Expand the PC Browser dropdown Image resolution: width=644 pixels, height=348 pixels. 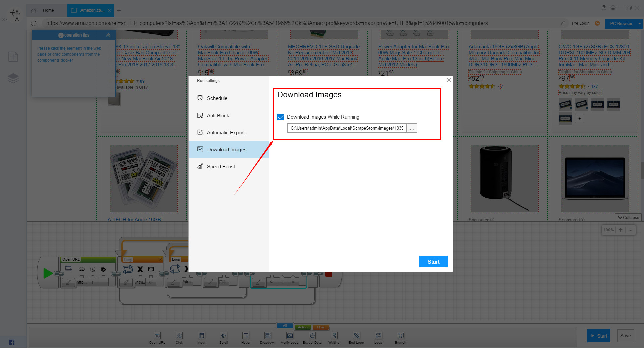pos(639,23)
